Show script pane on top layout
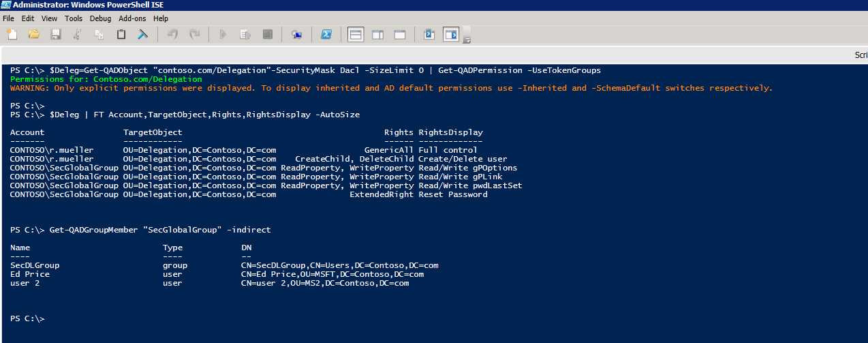The height and width of the screenshot is (343, 868). point(356,34)
